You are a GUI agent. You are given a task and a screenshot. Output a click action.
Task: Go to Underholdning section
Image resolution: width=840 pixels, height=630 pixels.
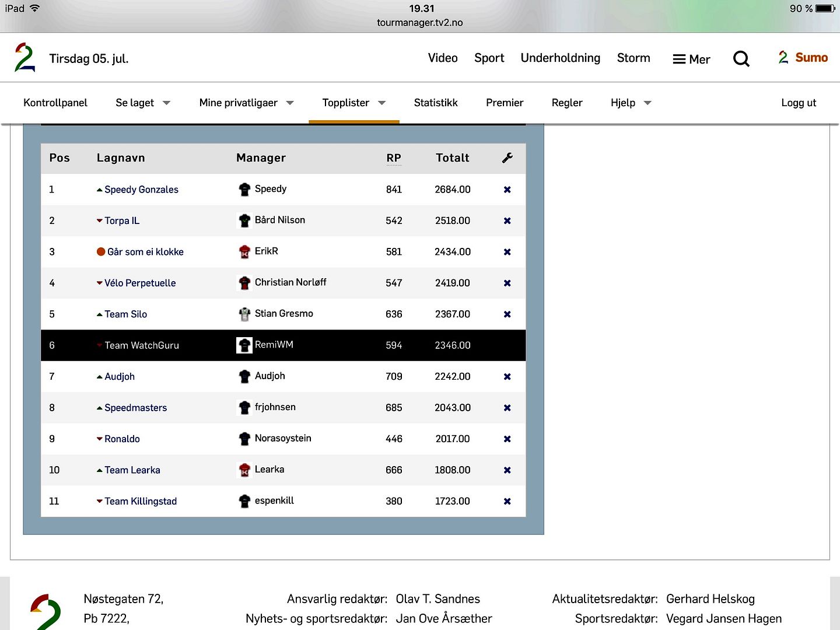click(560, 58)
